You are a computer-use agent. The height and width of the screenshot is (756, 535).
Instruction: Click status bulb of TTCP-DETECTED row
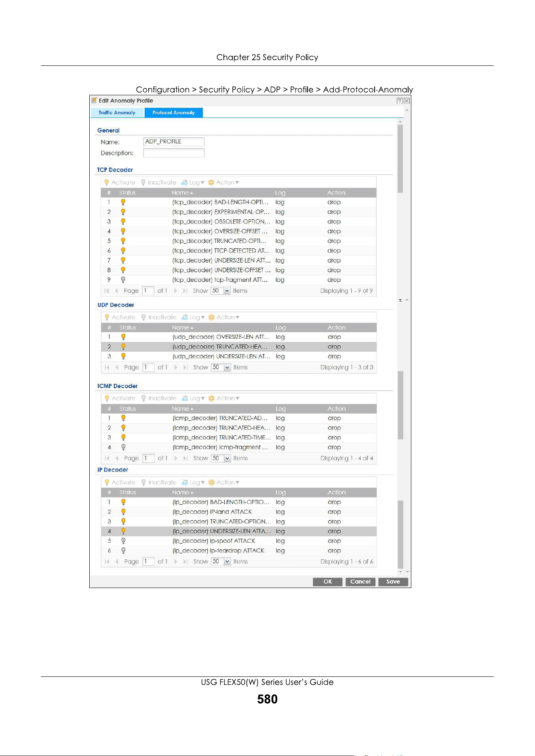123,251
